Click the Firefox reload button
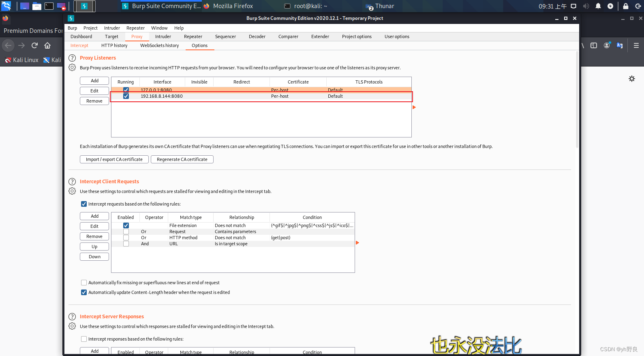The image size is (644, 356). (34, 45)
